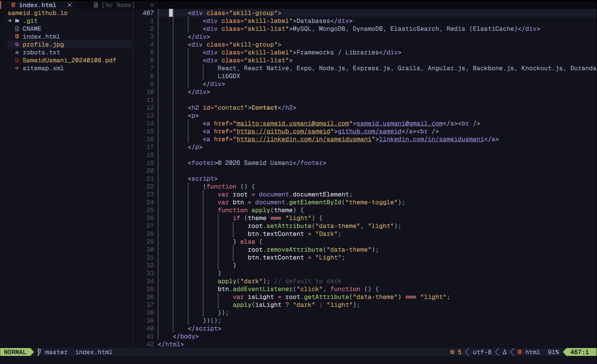Open sitemap.xml in file tree
This screenshot has width=597, height=364.
tap(43, 68)
